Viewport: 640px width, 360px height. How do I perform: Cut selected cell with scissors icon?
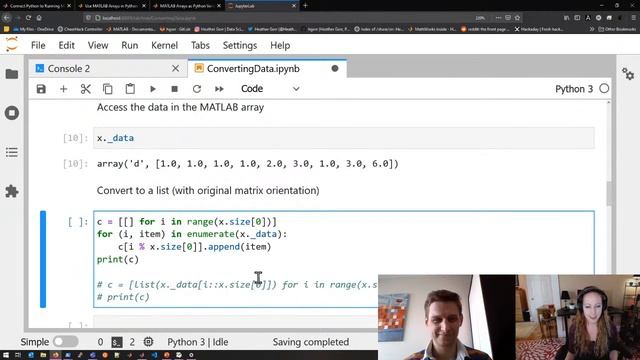[x=85, y=89]
